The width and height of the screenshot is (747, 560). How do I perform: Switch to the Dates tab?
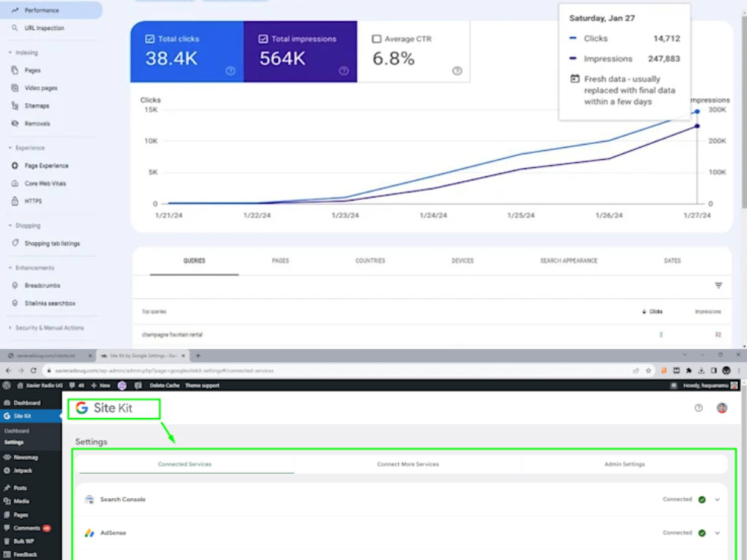[672, 261]
